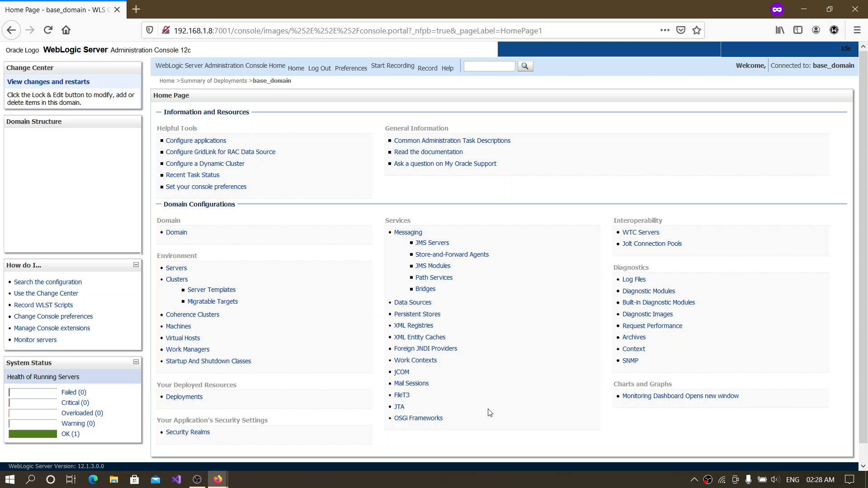
Task: Collapse the Domain Configurations section
Action: [159, 204]
